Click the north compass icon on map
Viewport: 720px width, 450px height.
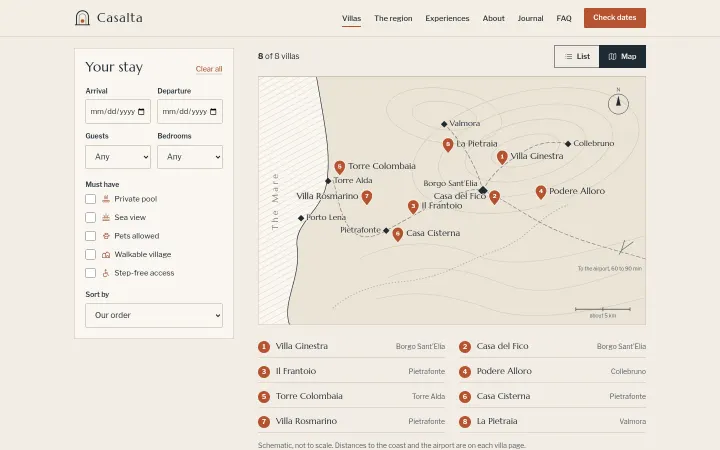click(x=618, y=103)
